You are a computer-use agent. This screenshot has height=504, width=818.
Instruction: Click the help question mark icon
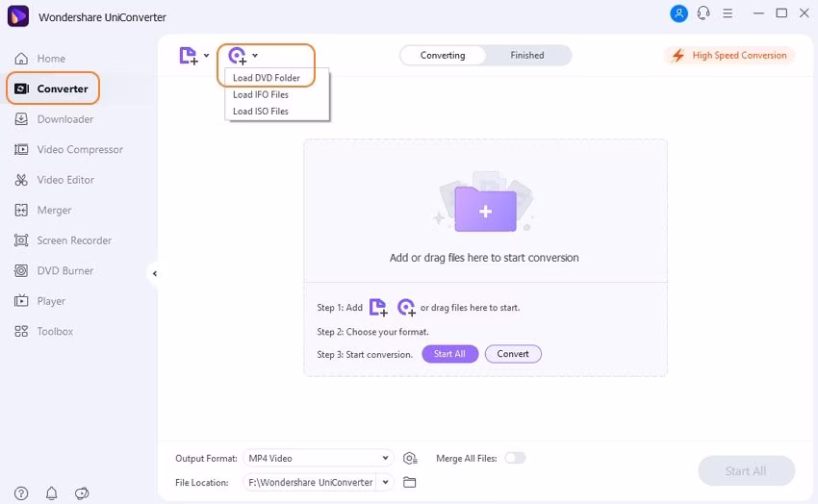pyautogui.click(x=21, y=493)
